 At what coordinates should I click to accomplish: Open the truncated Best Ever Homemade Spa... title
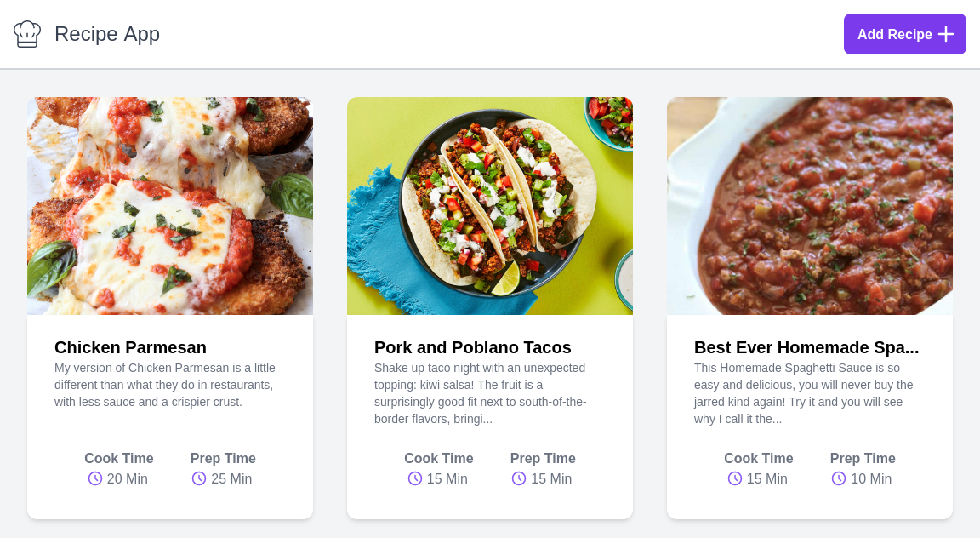806,347
